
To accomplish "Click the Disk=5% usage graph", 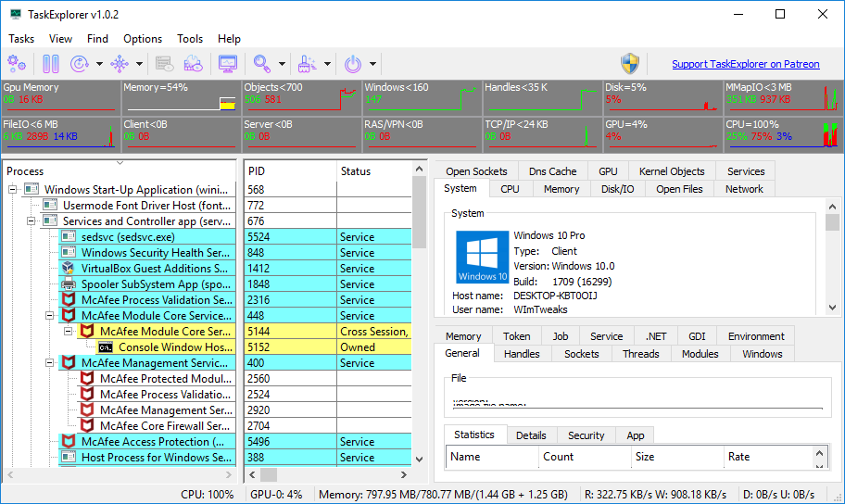I will pos(662,96).
